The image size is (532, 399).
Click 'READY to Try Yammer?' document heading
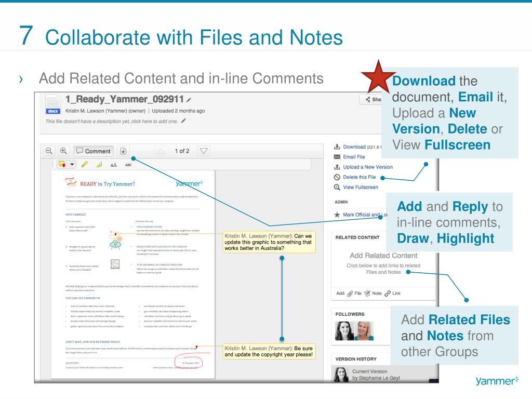[107, 184]
